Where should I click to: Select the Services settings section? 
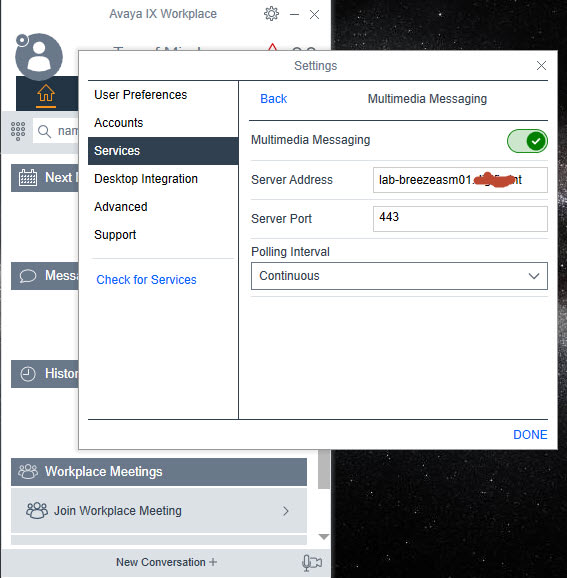[x=163, y=151]
